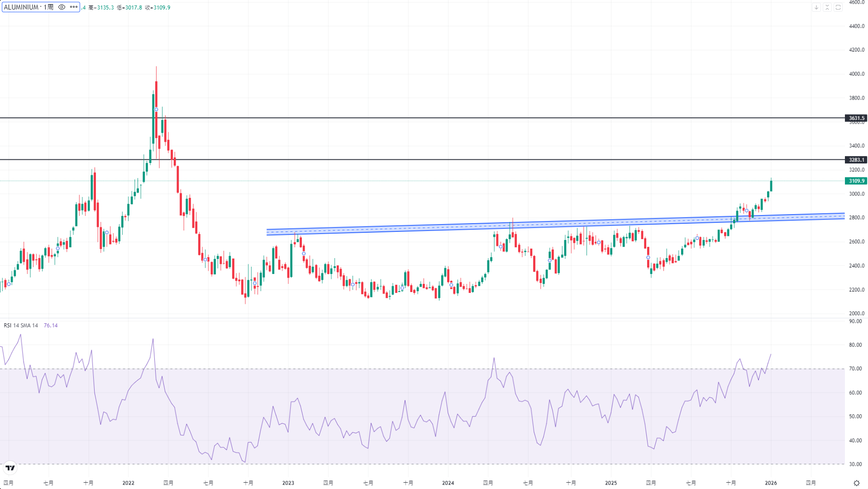Click the RSI value 76.14 in legend
Viewport: 868px width, 489px height.
tap(51, 326)
